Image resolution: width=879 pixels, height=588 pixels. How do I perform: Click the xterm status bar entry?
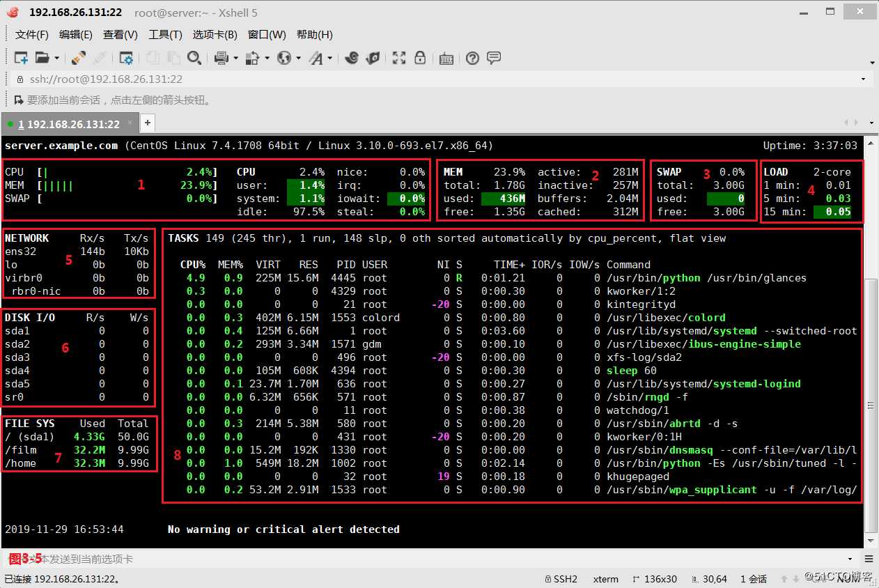click(x=605, y=579)
